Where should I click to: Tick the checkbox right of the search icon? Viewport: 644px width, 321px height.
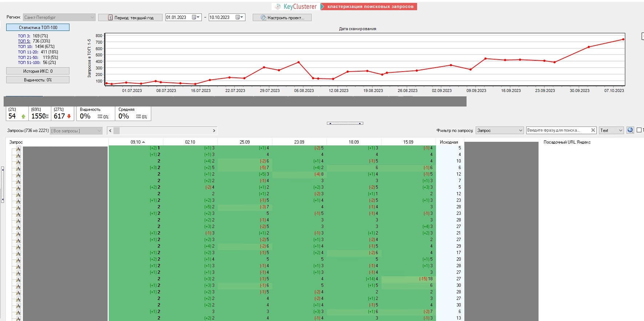(x=639, y=130)
